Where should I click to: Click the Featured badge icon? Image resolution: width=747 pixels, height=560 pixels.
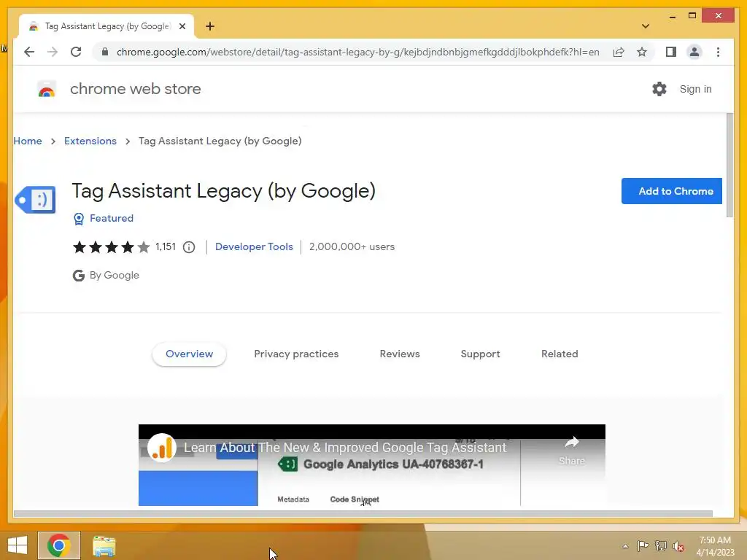[79, 219]
